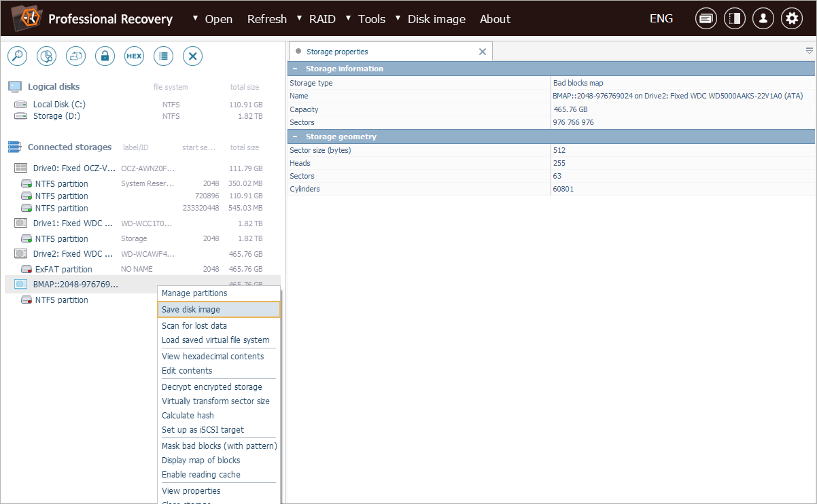Open the Tools menu label
The height and width of the screenshot is (504, 817).
pos(372,19)
